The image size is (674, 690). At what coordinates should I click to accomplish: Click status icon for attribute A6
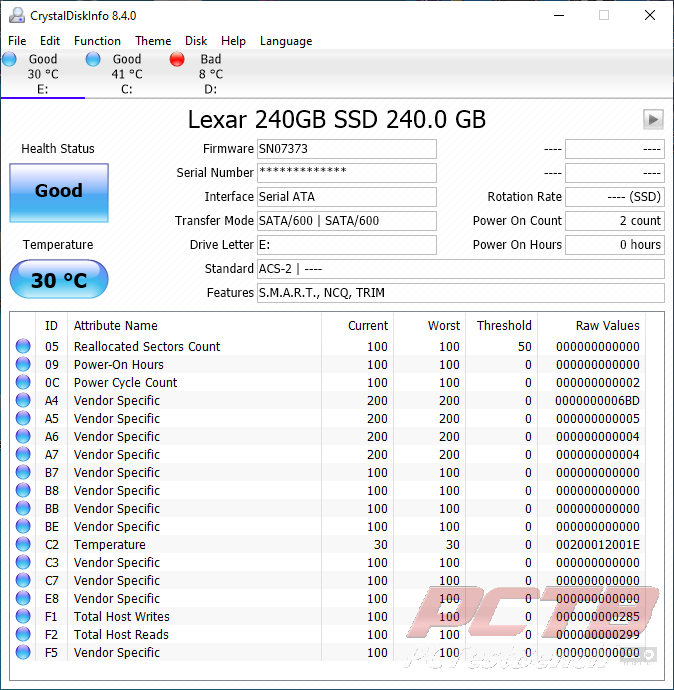23,437
